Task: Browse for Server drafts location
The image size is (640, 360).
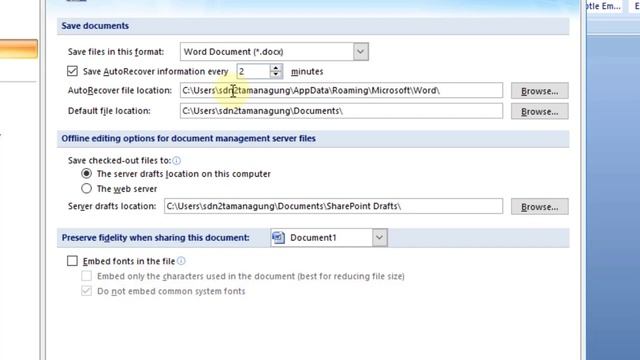Action: tap(539, 207)
